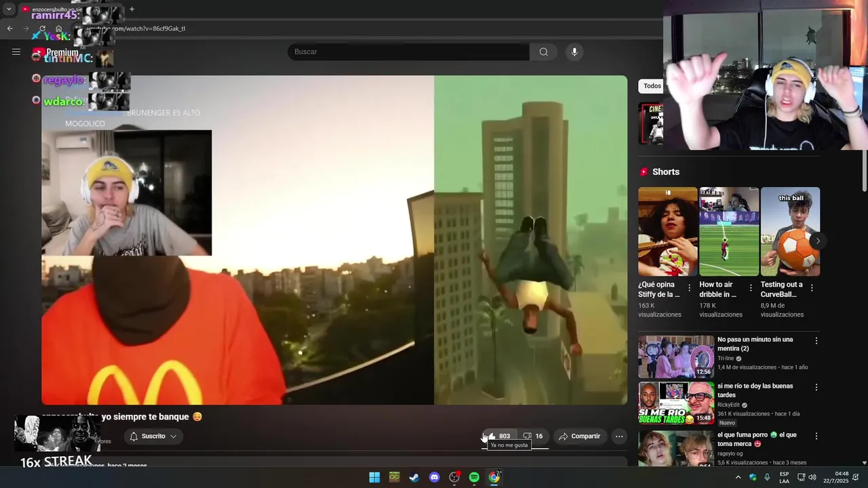Open the green app beside Start button

[x=394, y=477]
